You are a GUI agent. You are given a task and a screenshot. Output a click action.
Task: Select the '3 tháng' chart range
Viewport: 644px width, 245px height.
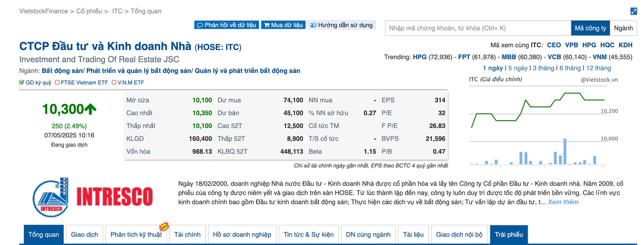(543, 68)
